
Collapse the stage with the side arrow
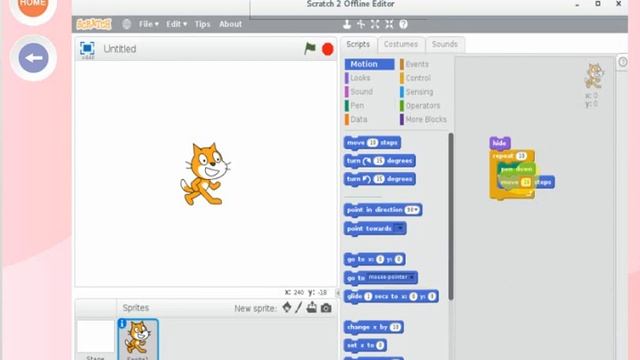pyautogui.click(x=338, y=293)
